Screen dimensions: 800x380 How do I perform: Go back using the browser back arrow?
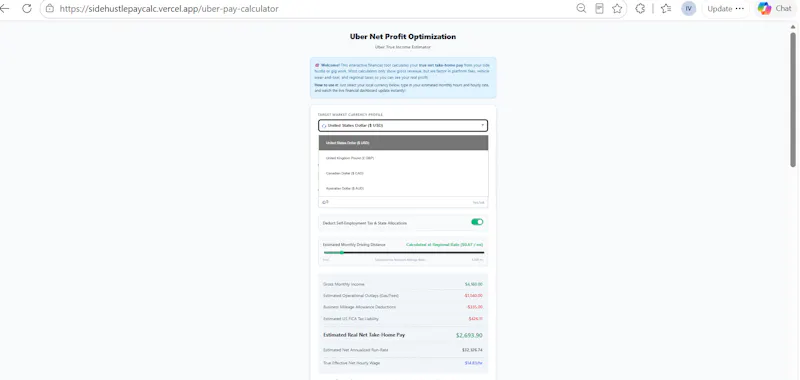click(5, 9)
